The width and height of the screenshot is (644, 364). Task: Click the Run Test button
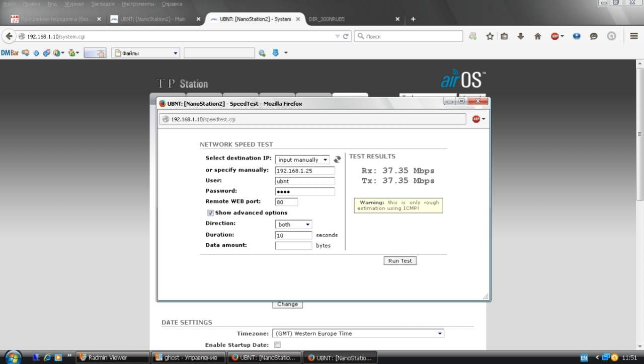click(400, 261)
